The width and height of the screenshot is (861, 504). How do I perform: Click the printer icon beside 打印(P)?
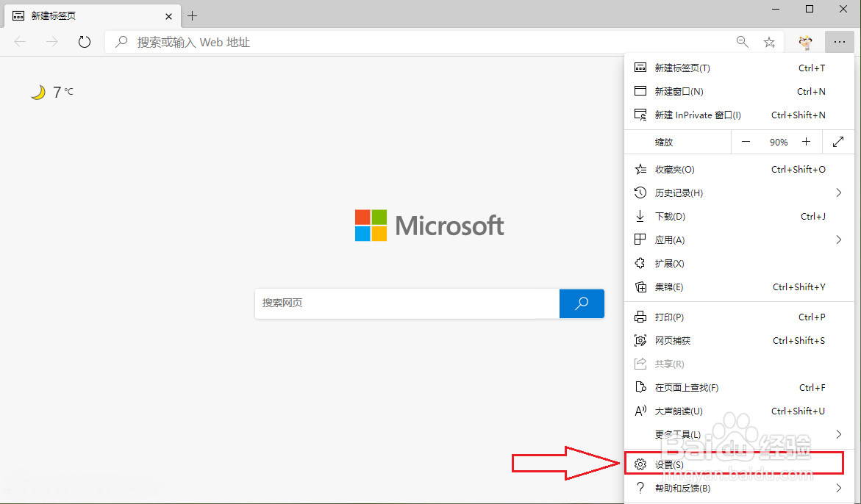[x=640, y=317]
